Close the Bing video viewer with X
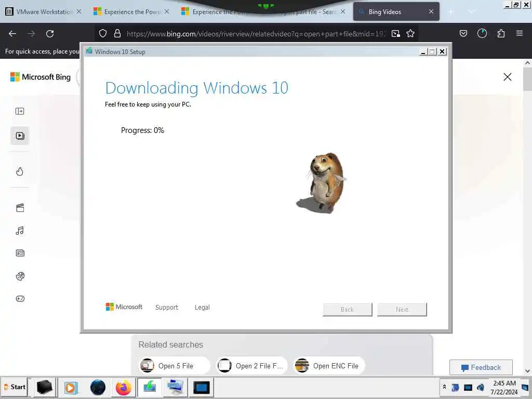Viewport: 532px width, 399px height. point(507,77)
